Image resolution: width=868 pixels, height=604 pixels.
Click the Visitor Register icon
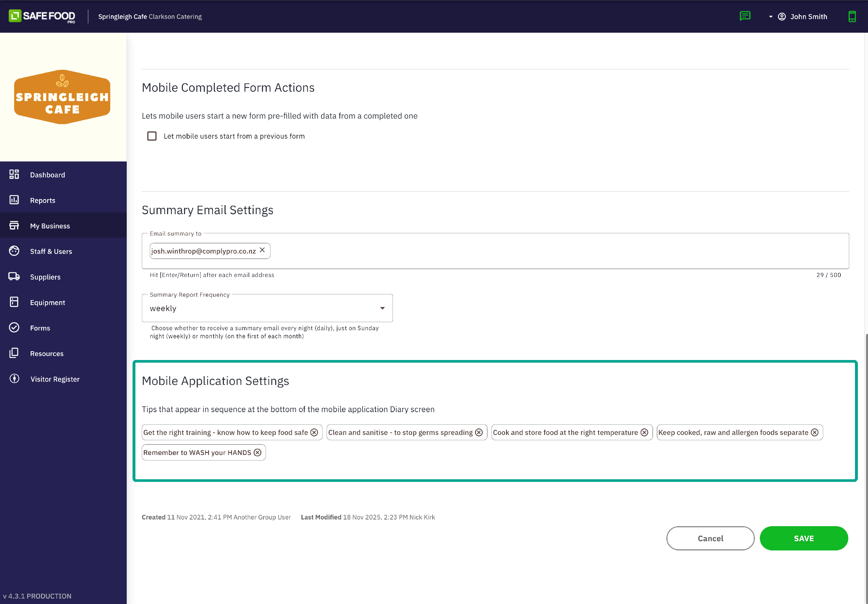coord(14,379)
